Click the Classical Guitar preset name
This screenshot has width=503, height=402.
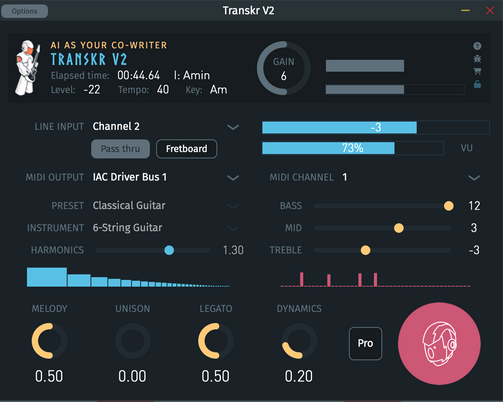pos(129,205)
